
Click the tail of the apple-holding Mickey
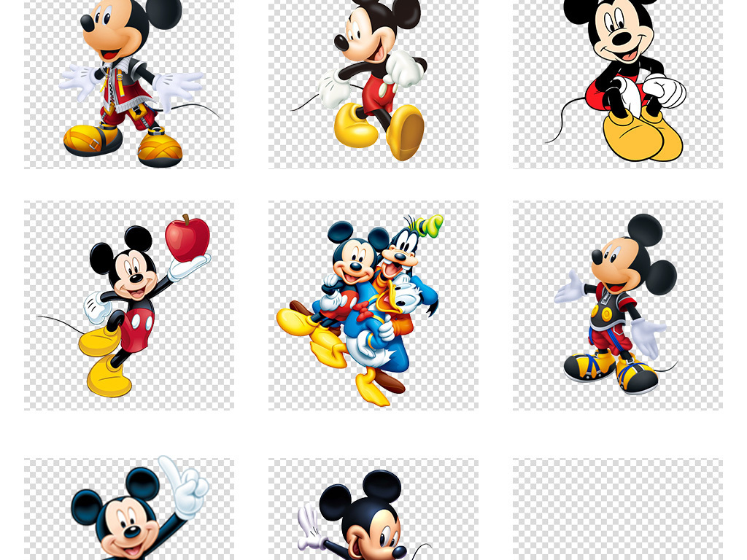click(x=62, y=322)
